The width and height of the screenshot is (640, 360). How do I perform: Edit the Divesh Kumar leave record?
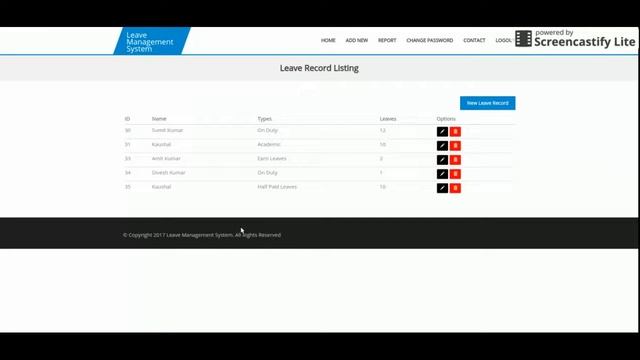442,174
